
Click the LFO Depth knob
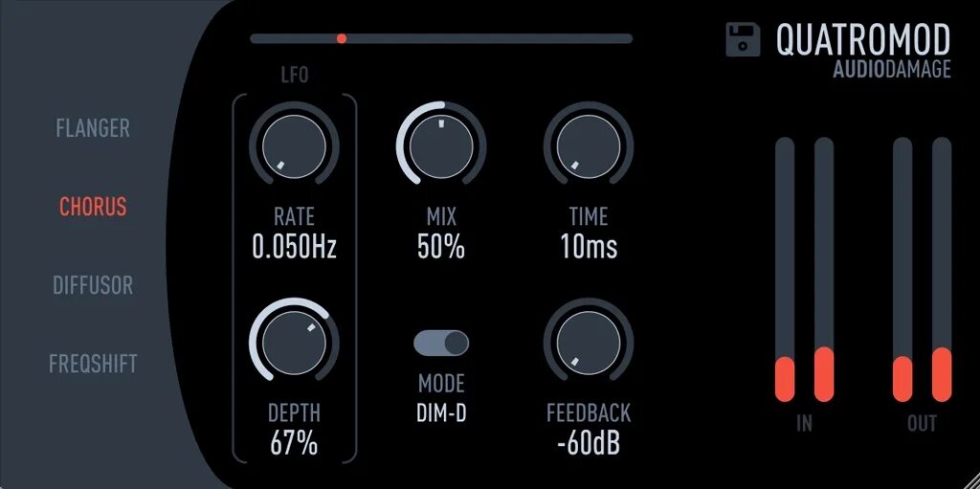(x=295, y=343)
